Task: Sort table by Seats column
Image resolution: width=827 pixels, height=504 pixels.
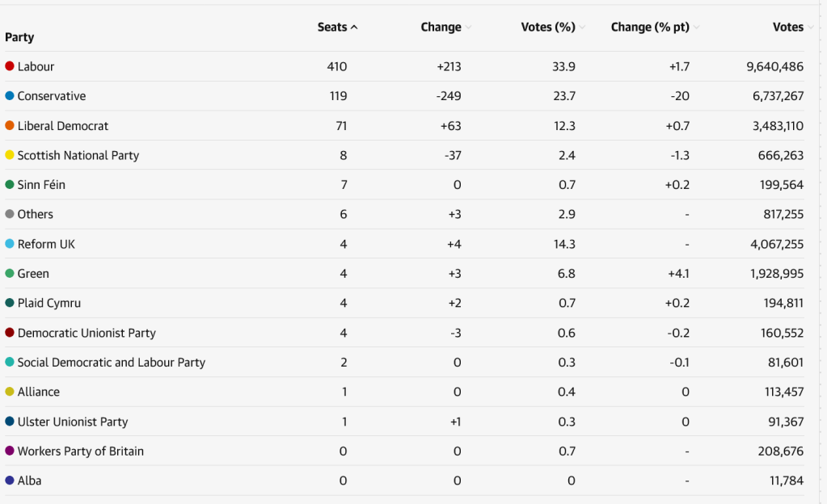Action: pos(338,27)
